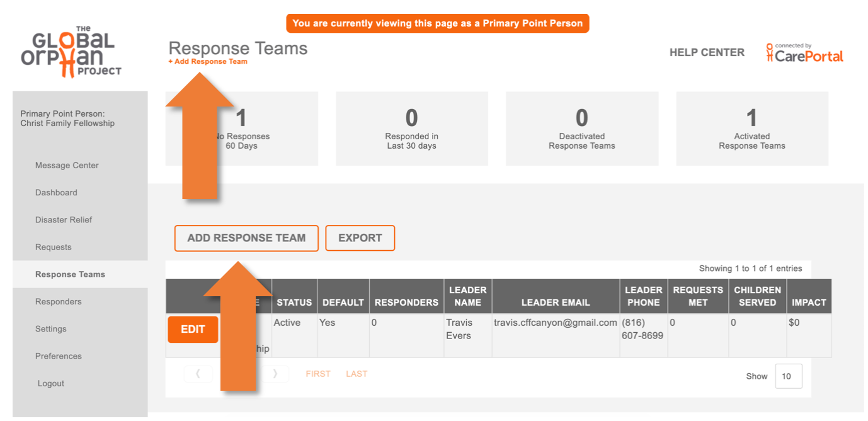The width and height of the screenshot is (868, 421).
Task: Sort table by LEADER EMAIL column
Action: (x=556, y=303)
